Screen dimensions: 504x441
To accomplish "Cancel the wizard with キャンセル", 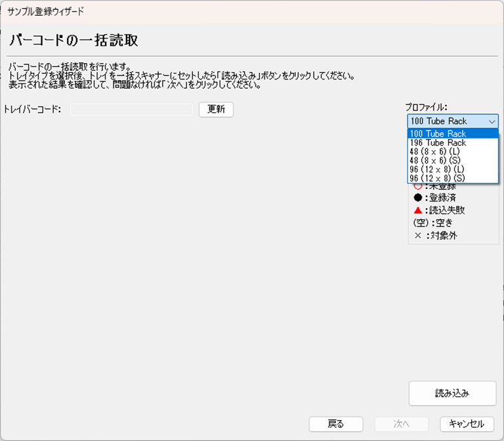I will coord(467,424).
